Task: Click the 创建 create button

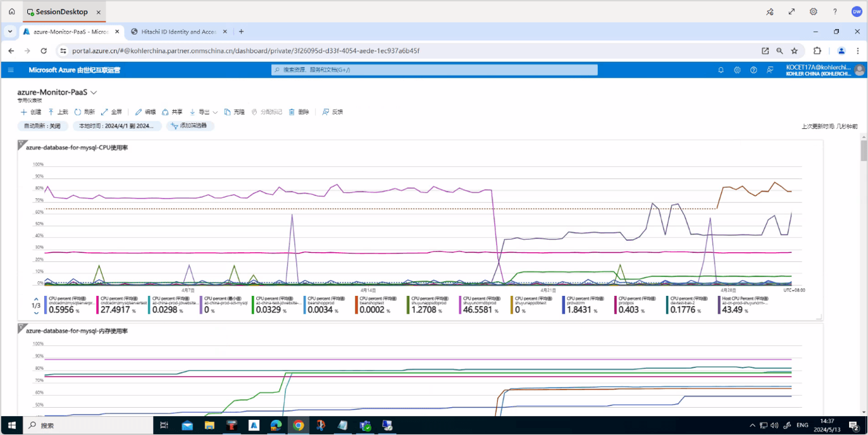Action: click(31, 112)
